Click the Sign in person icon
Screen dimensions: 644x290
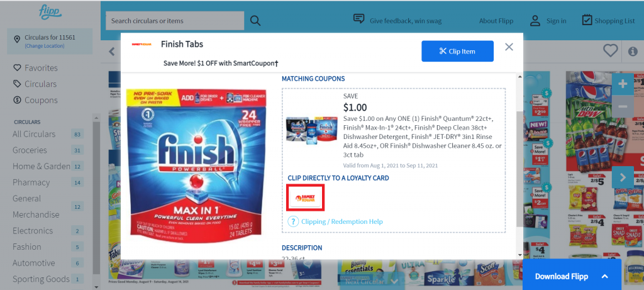(x=535, y=21)
